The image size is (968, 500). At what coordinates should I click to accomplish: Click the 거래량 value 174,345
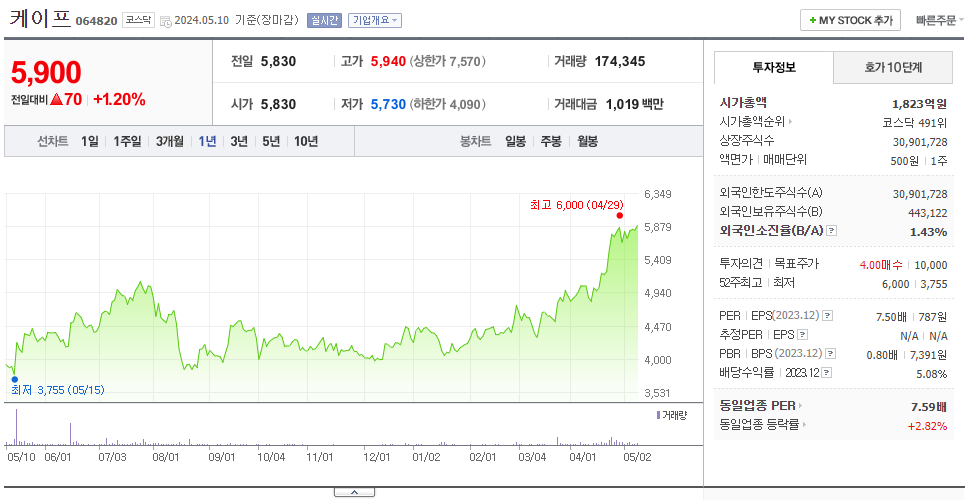(x=620, y=61)
